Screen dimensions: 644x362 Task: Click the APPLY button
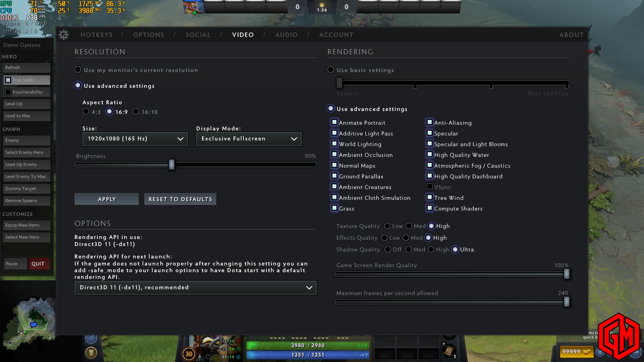107,199
